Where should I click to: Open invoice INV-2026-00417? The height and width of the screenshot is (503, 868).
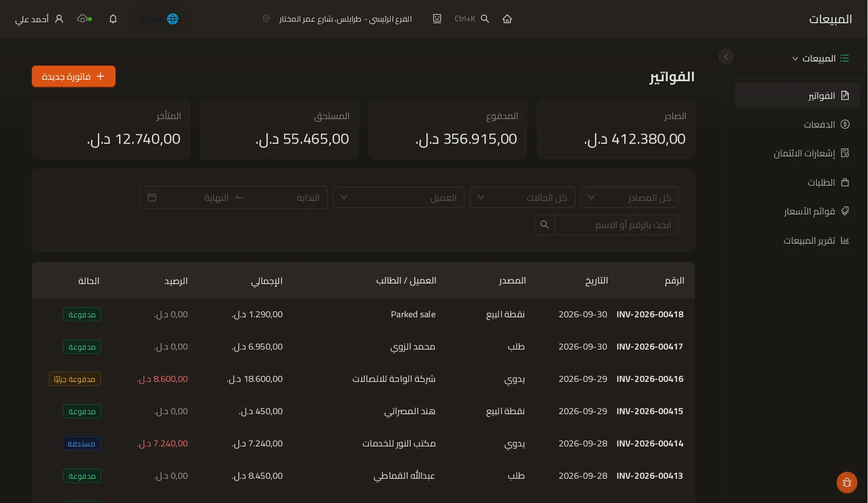[650, 347]
